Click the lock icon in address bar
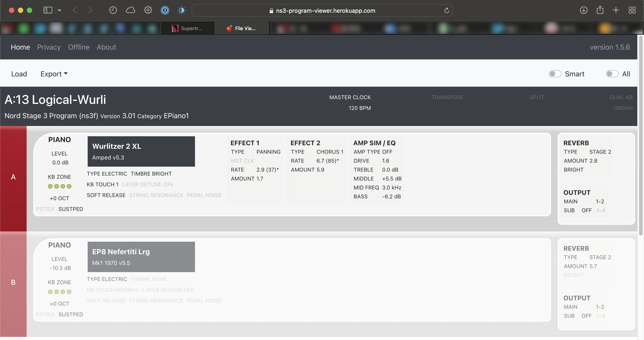644x340 pixels. click(x=271, y=10)
